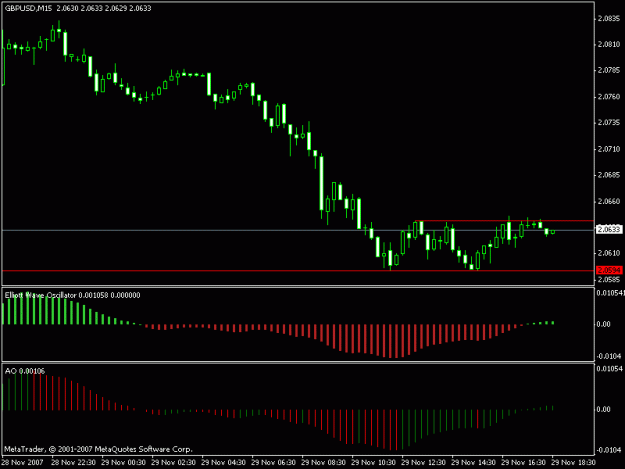
Task: Click the MetaTrader MetaQuotes copyright text
Action: (x=98, y=449)
